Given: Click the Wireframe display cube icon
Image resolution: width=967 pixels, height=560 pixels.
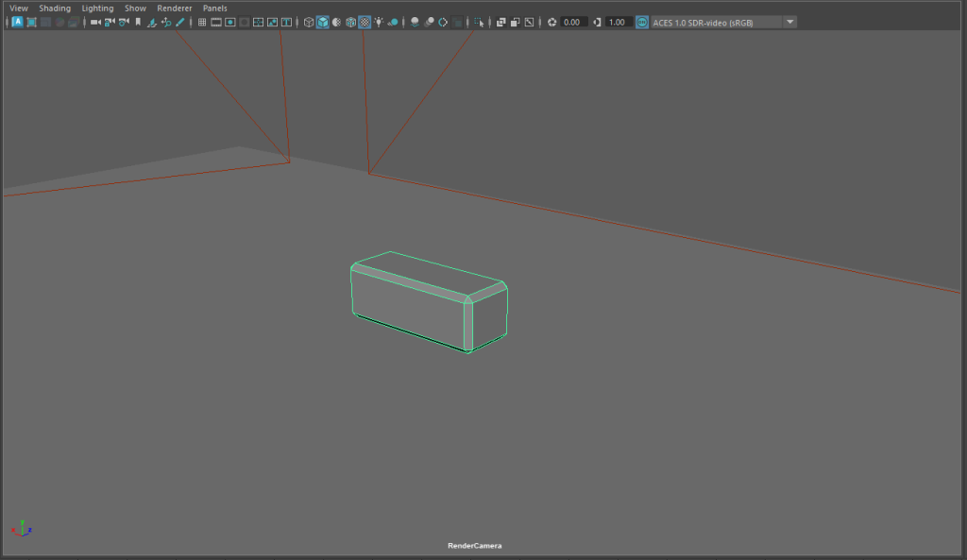Looking at the screenshot, I should pos(309,22).
